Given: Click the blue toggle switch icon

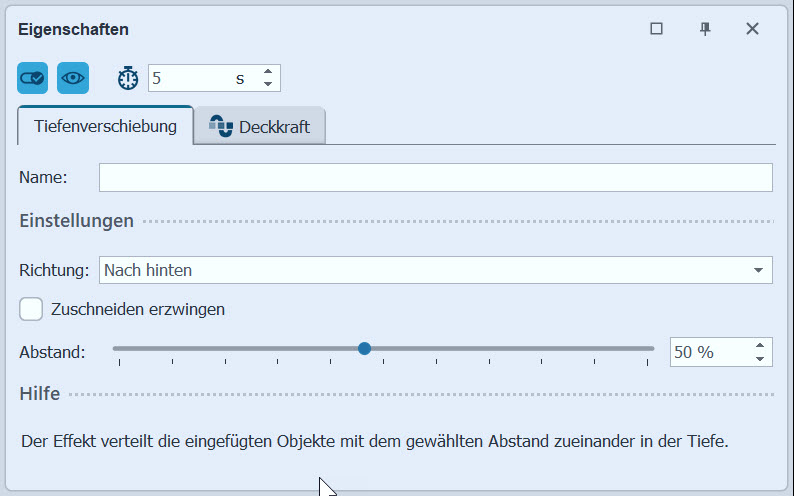Looking at the screenshot, I should coord(32,78).
